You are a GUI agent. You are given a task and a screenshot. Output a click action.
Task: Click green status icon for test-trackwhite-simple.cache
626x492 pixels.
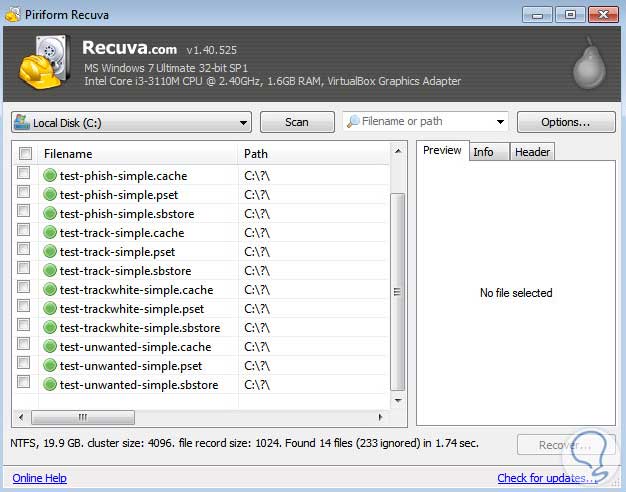(50, 290)
